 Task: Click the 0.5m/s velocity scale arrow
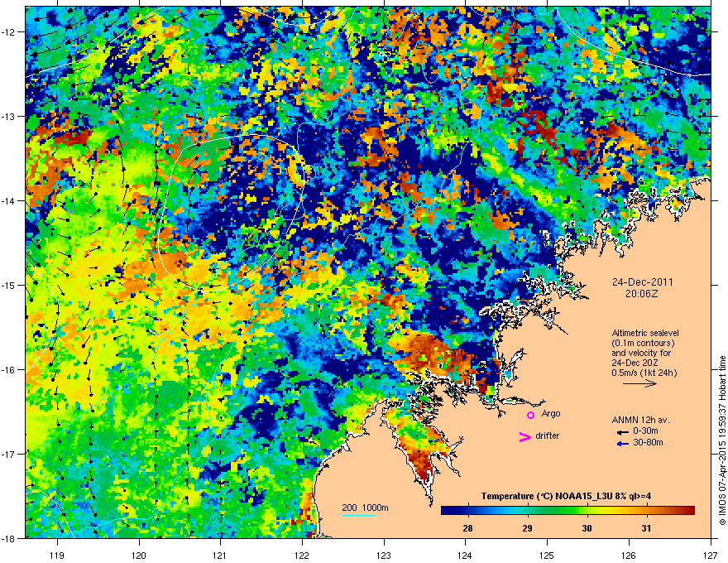tap(639, 383)
